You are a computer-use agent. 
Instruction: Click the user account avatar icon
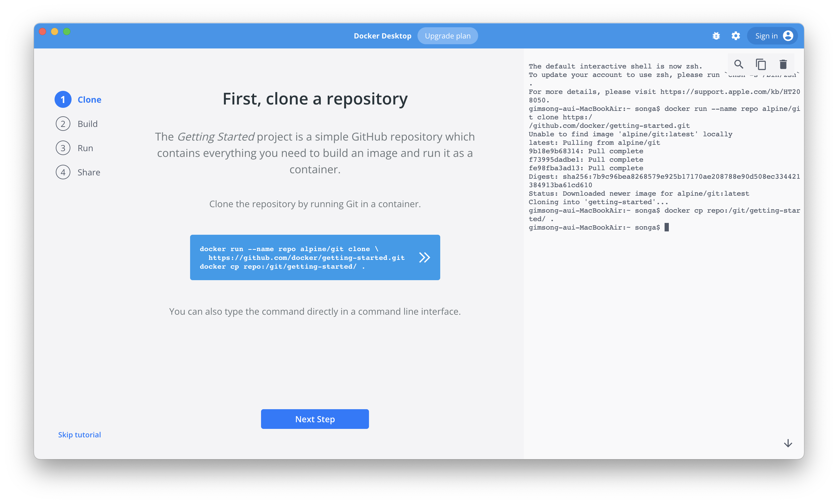click(x=788, y=36)
